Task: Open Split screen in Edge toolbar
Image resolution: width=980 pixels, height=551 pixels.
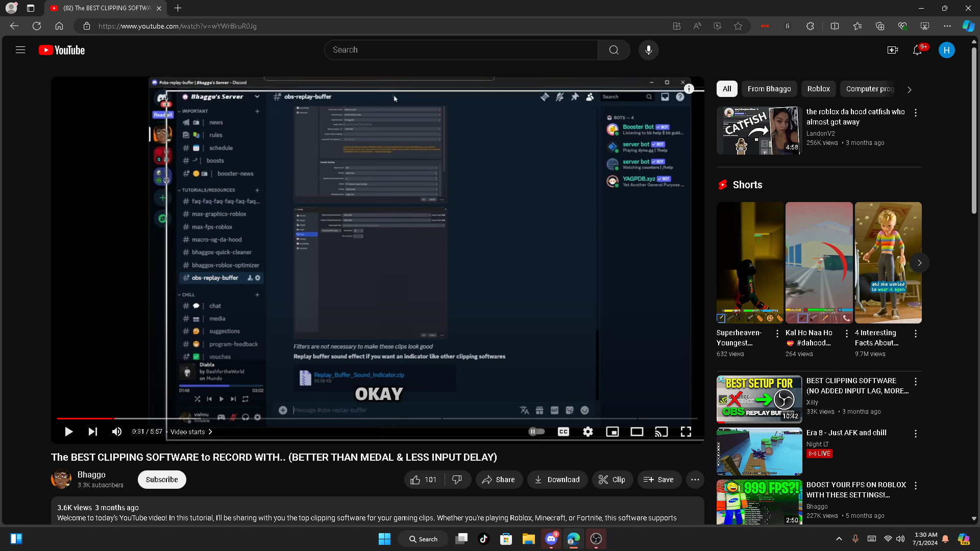Action: click(835, 26)
